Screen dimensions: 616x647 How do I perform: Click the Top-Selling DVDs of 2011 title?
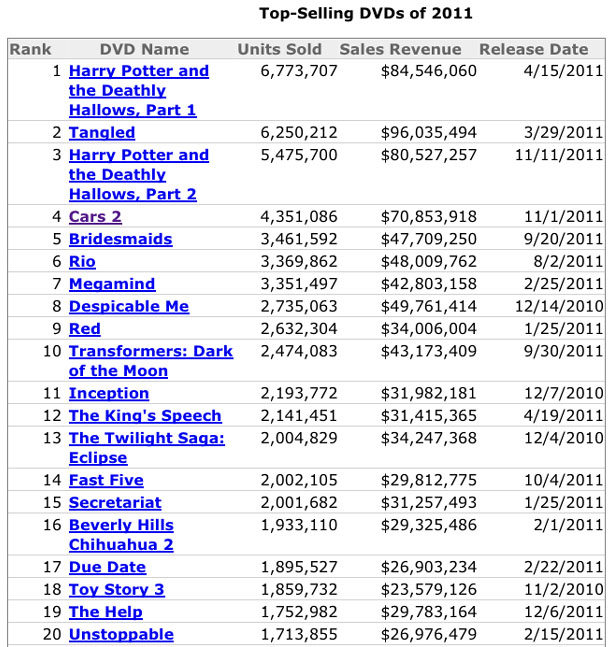click(x=366, y=13)
